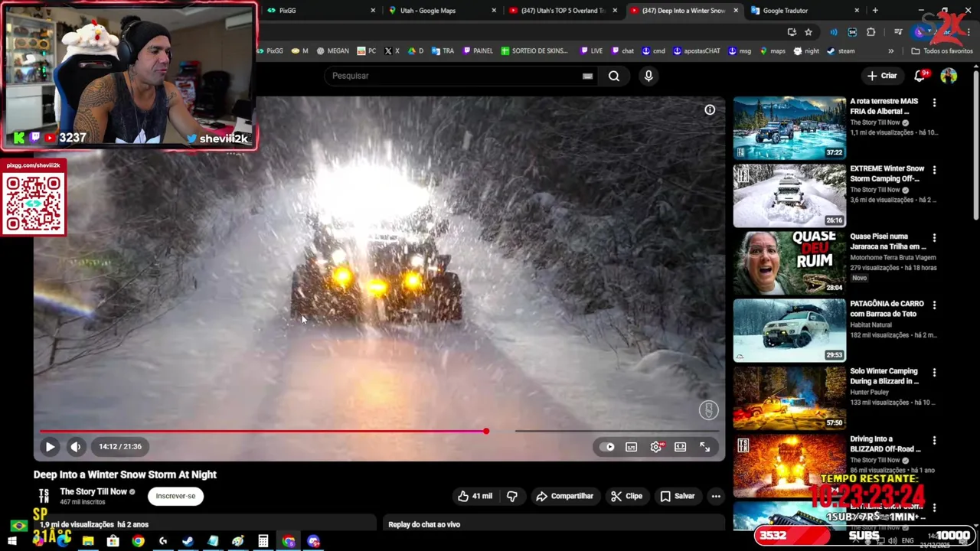Screen dimensions: 980x551
Task: Open File Explorer from taskbar
Action: [88, 541]
